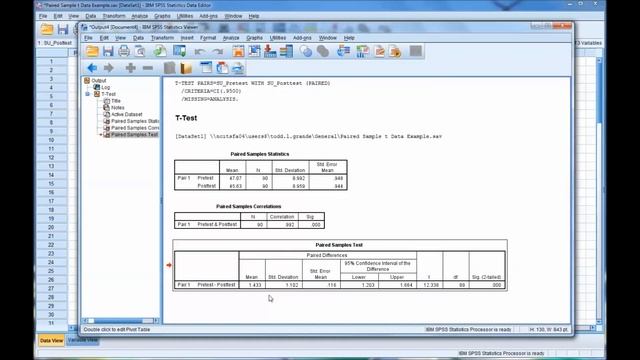Click the Go to Case icon
The image size is (640, 360).
tap(254, 51)
